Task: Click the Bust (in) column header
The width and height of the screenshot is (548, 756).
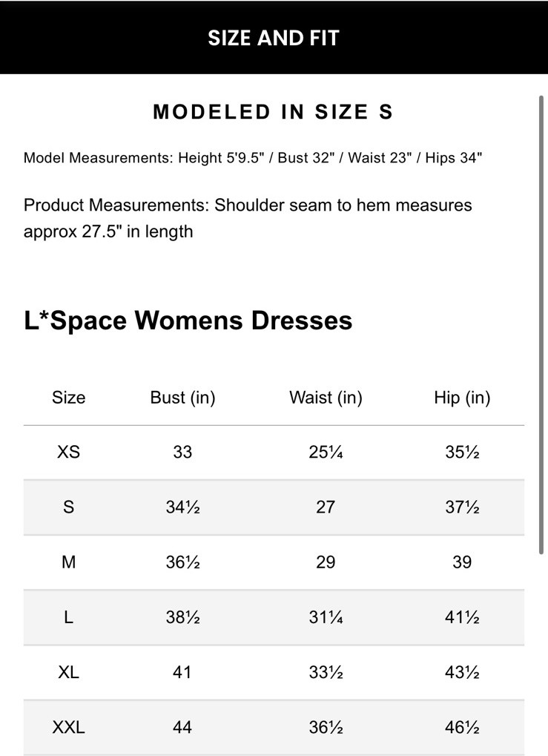Action: pos(182,398)
